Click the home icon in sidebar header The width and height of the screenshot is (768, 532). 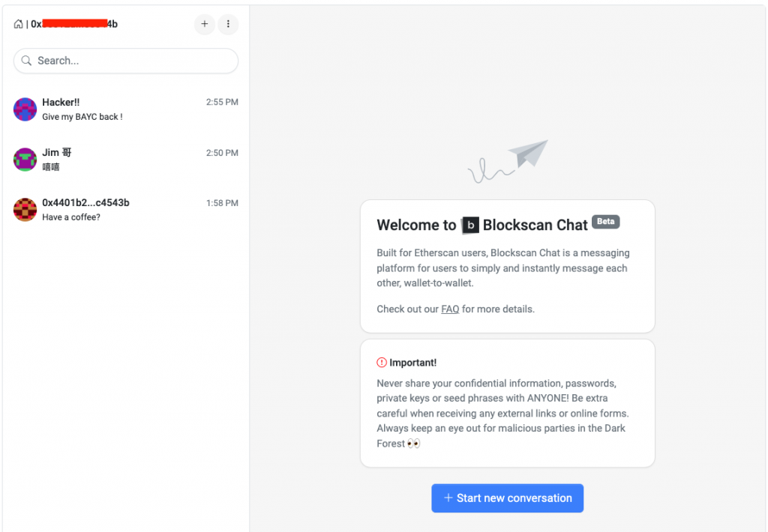[18, 24]
